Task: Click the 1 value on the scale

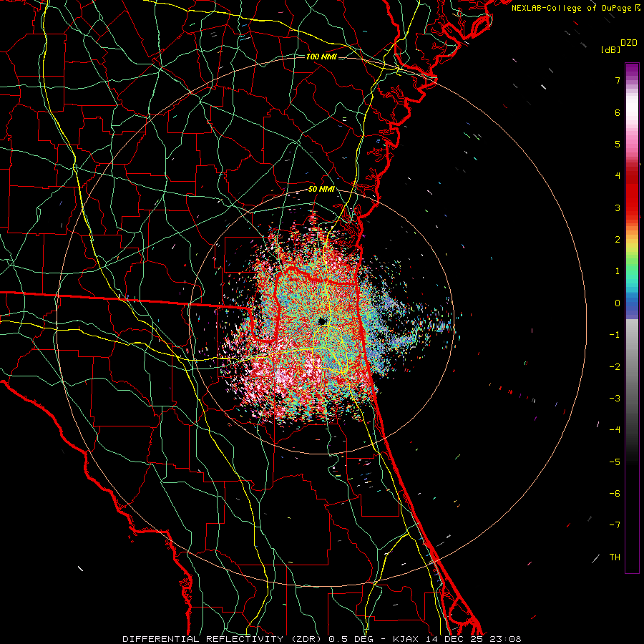Action: 618,271
